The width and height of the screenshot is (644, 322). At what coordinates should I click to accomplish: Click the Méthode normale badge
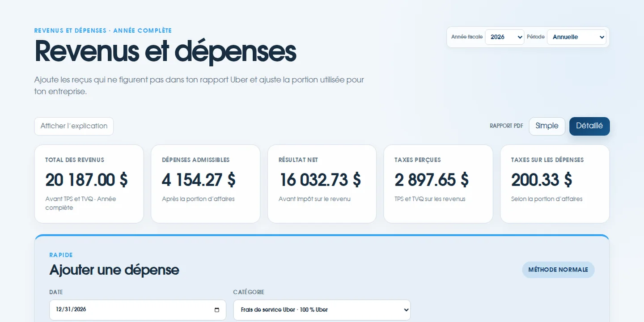tap(558, 270)
